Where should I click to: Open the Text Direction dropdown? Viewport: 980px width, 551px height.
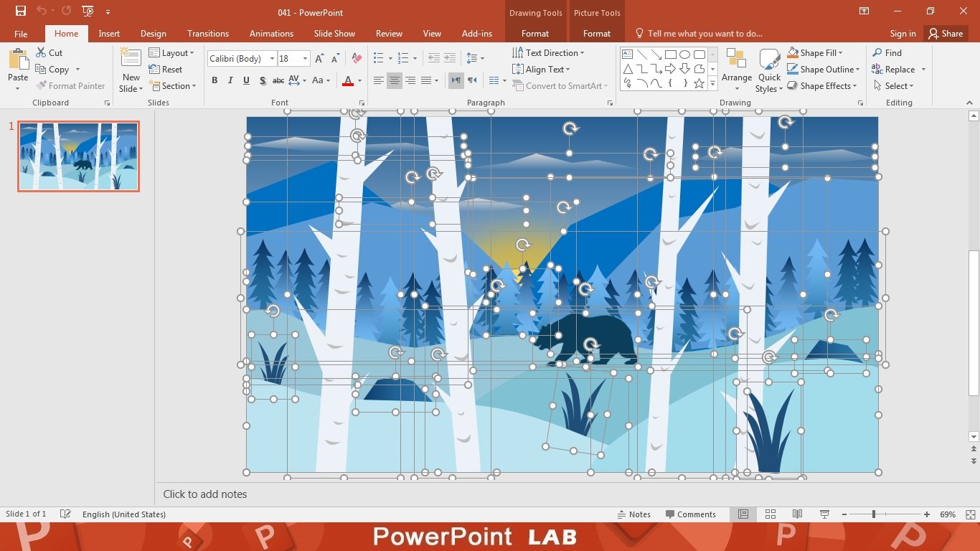tap(549, 53)
